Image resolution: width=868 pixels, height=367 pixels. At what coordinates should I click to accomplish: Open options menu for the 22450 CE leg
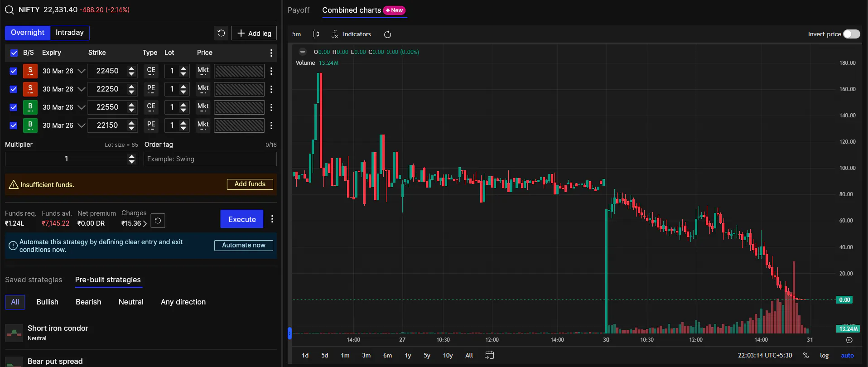pyautogui.click(x=271, y=71)
